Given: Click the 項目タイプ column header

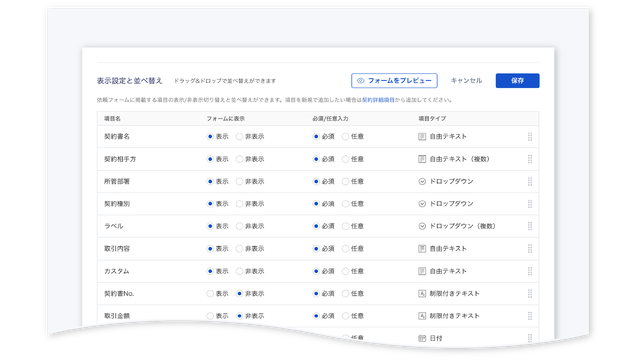Looking at the screenshot, I should [432, 119].
